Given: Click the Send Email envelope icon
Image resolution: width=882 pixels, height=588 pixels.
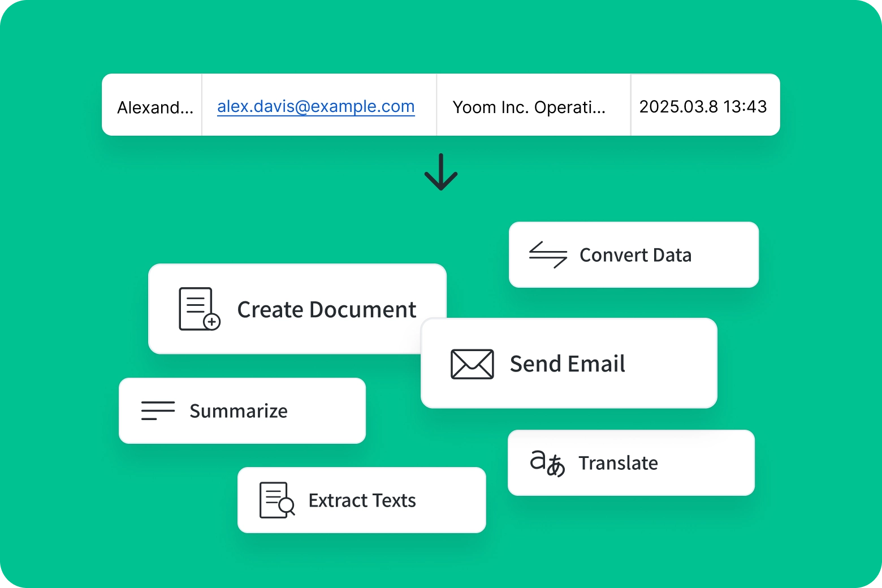Looking at the screenshot, I should (472, 364).
